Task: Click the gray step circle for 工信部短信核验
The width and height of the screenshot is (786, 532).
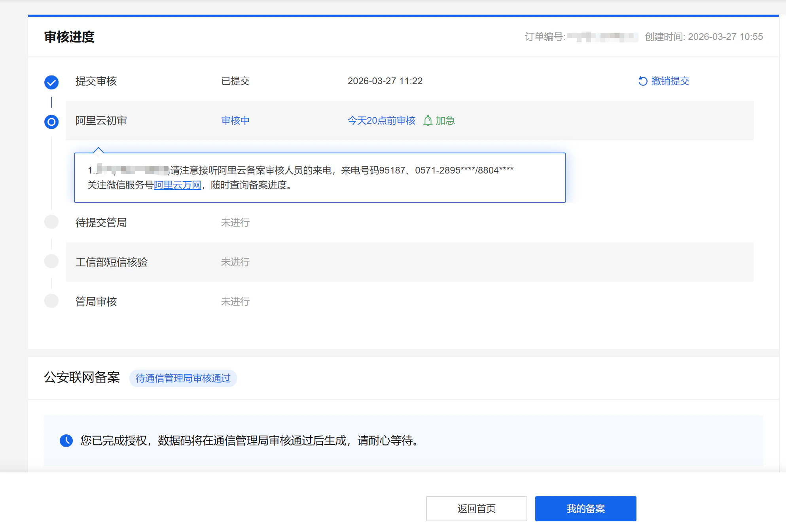Action: 51,262
